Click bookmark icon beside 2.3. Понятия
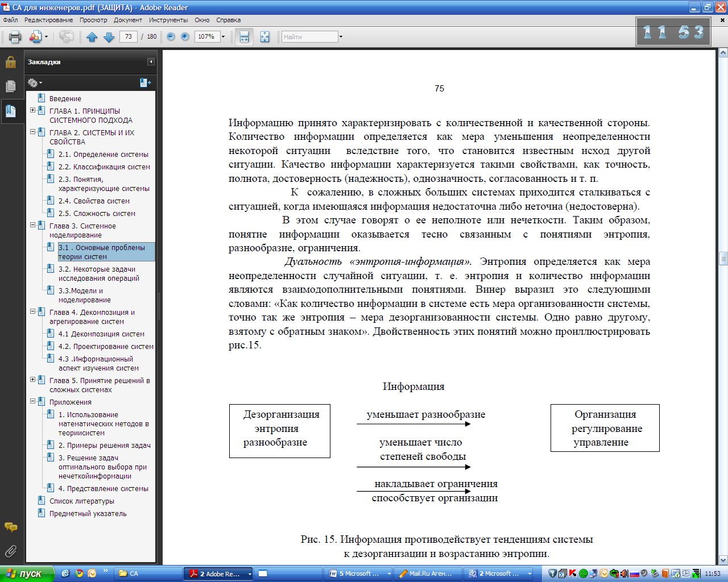728x582 pixels. (x=51, y=178)
